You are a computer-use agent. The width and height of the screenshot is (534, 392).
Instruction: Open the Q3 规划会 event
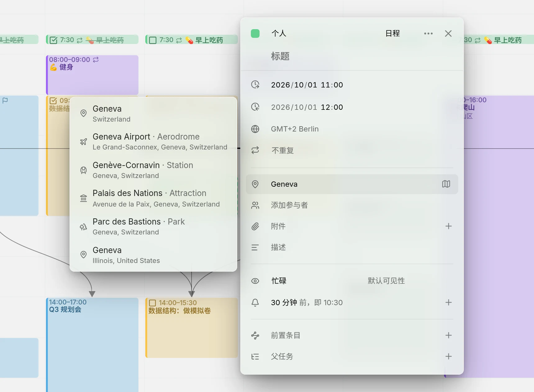coord(92,344)
